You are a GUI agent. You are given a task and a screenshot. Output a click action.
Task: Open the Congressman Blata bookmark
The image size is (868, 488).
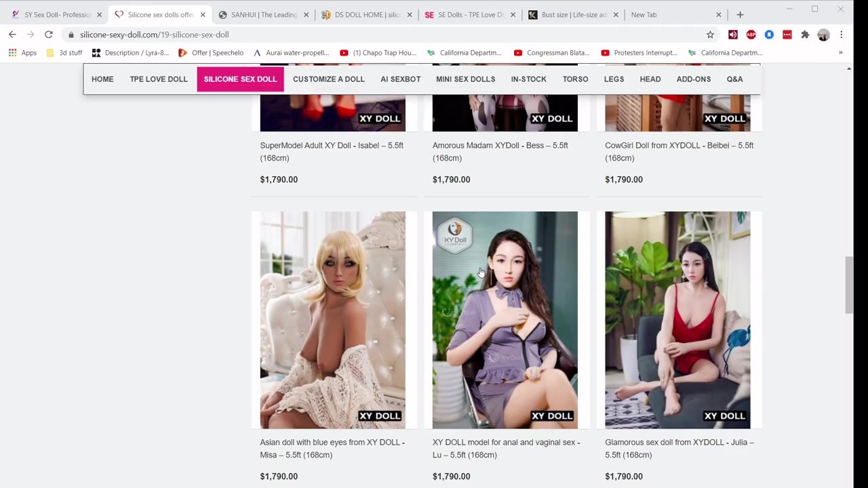coord(551,53)
